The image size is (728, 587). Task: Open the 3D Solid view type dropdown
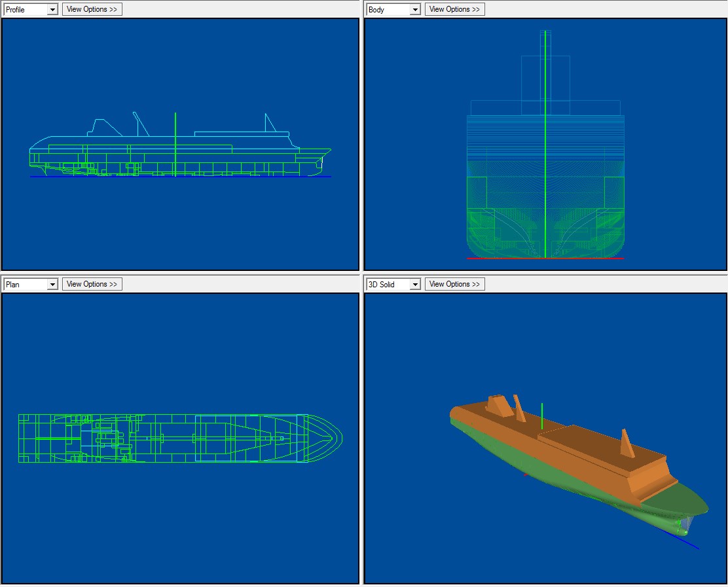tap(414, 285)
